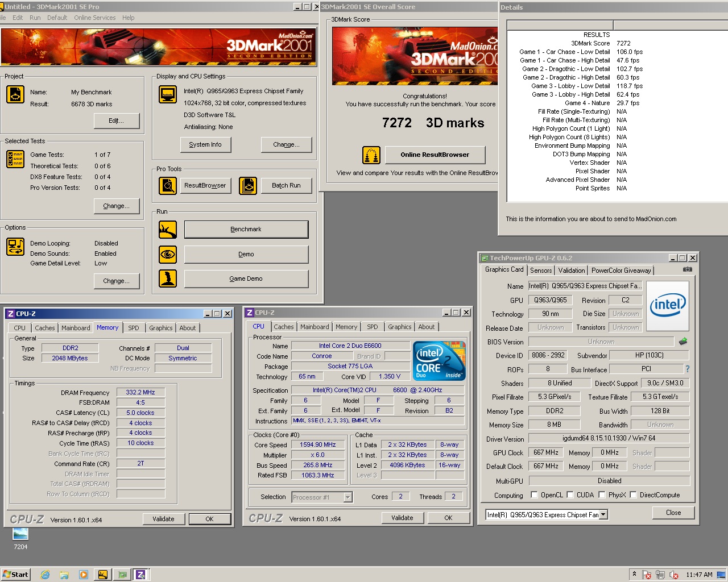Click the Options icon with music note
This screenshot has height=582, width=728.
(15, 247)
